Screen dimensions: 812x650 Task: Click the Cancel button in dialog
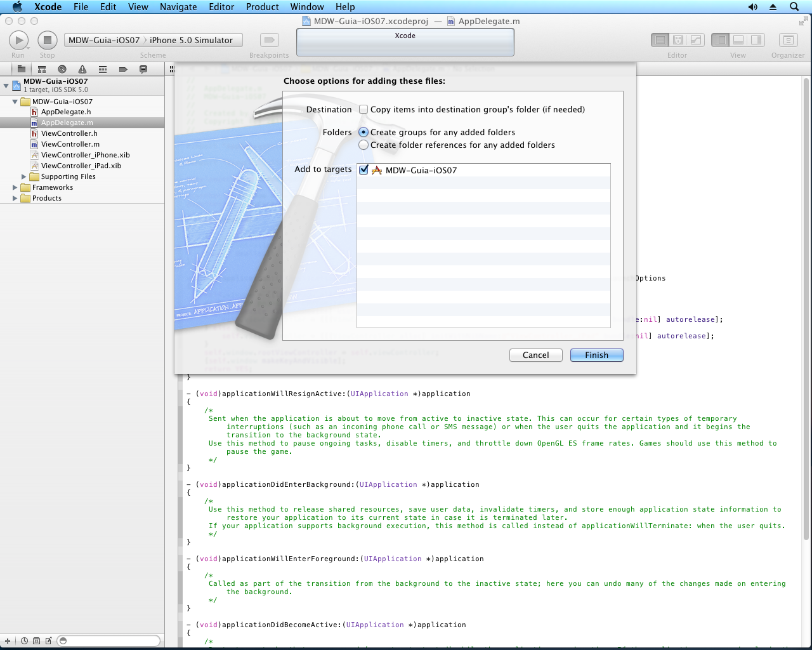click(535, 355)
